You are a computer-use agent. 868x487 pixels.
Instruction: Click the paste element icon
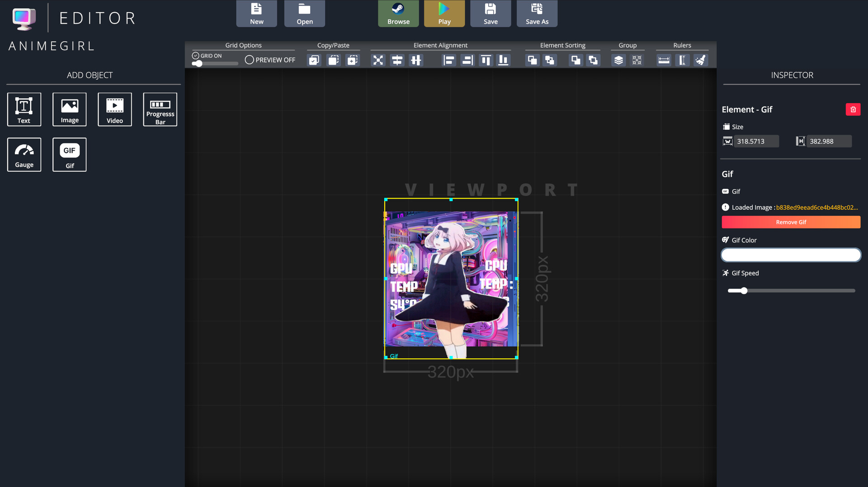coord(333,60)
